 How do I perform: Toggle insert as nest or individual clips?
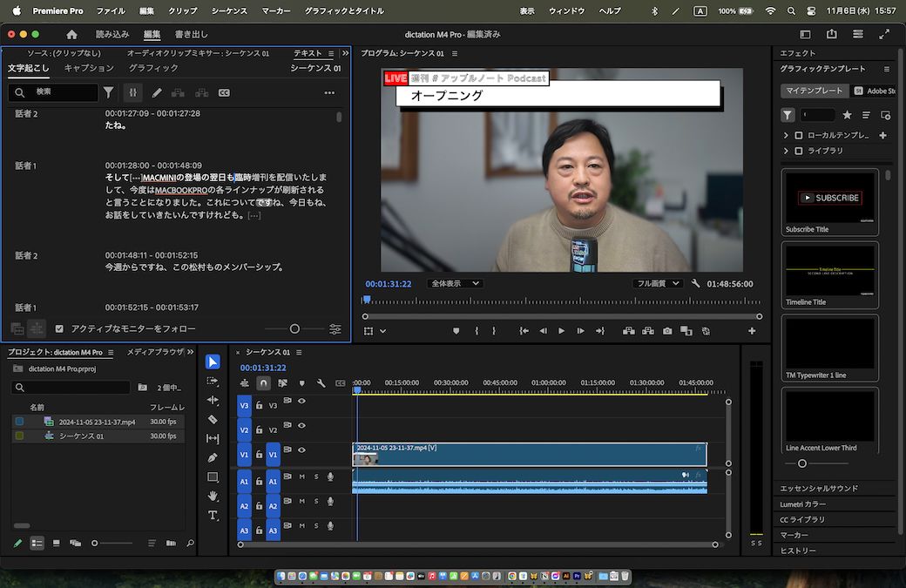tap(245, 383)
